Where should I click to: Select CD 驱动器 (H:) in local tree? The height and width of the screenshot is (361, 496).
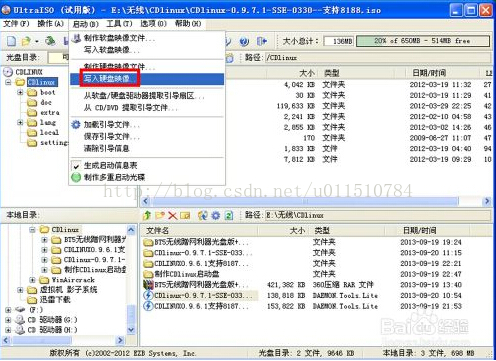pyautogui.click(x=52, y=330)
